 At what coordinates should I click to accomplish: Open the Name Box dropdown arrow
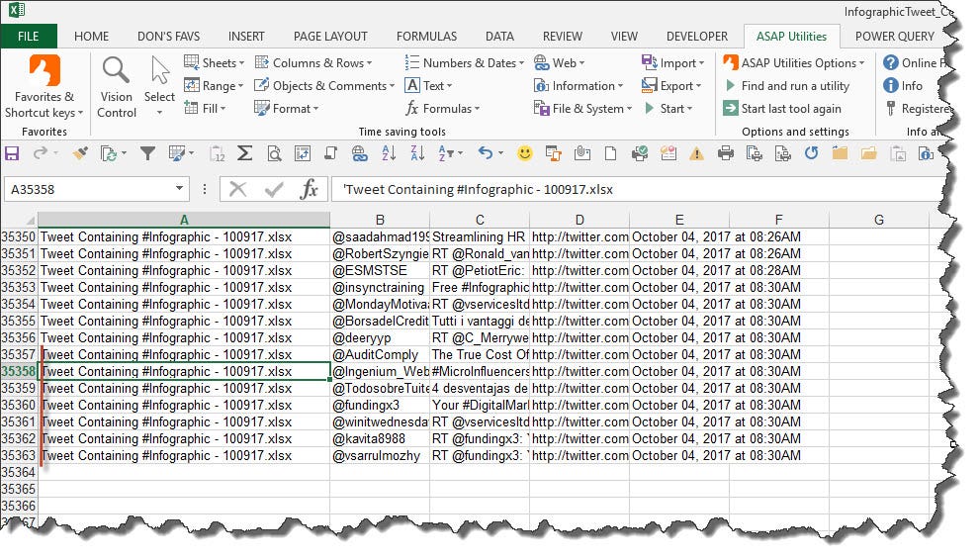(179, 188)
